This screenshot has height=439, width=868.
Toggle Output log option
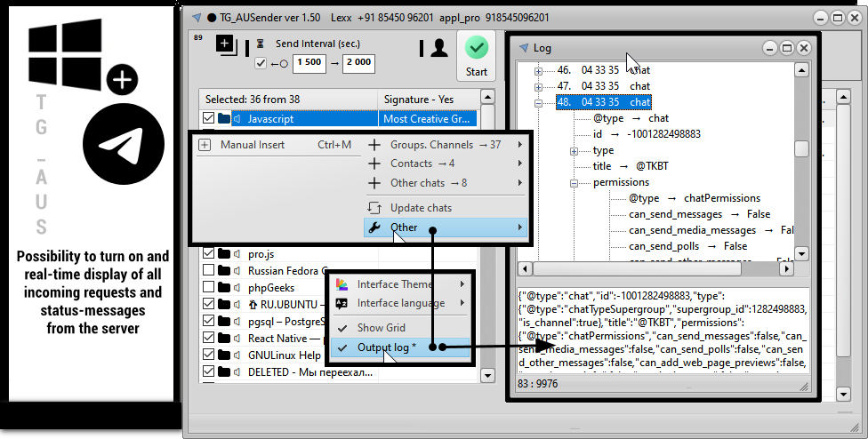399,347
